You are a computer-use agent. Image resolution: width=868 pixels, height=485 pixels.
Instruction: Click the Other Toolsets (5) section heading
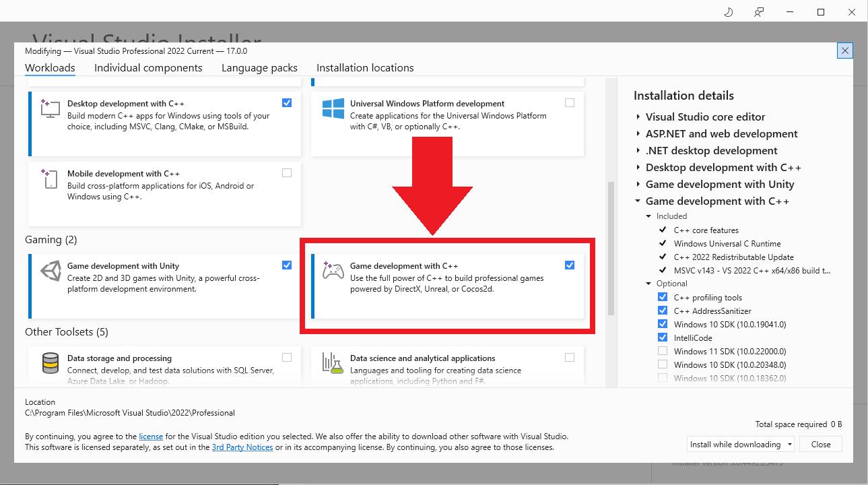[x=67, y=332]
